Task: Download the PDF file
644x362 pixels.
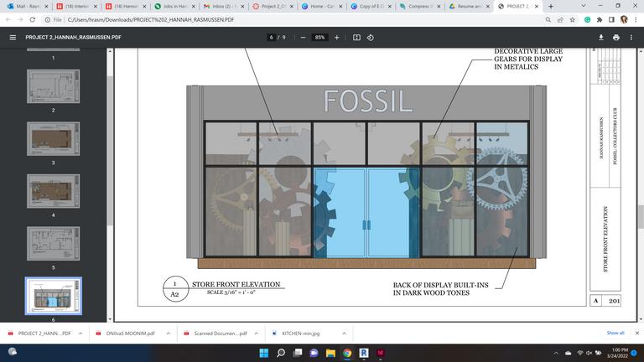Action: pyautogui.click(x=601, y=38)
